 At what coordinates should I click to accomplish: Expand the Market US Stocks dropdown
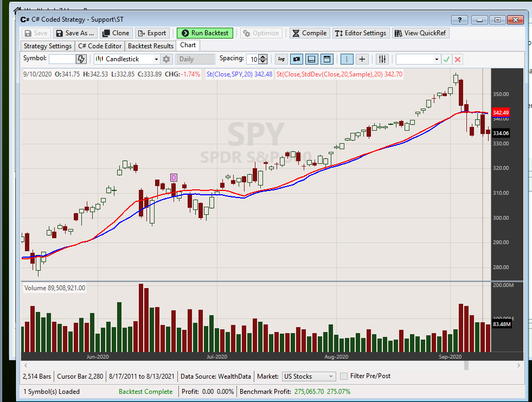tap(309, 376)
